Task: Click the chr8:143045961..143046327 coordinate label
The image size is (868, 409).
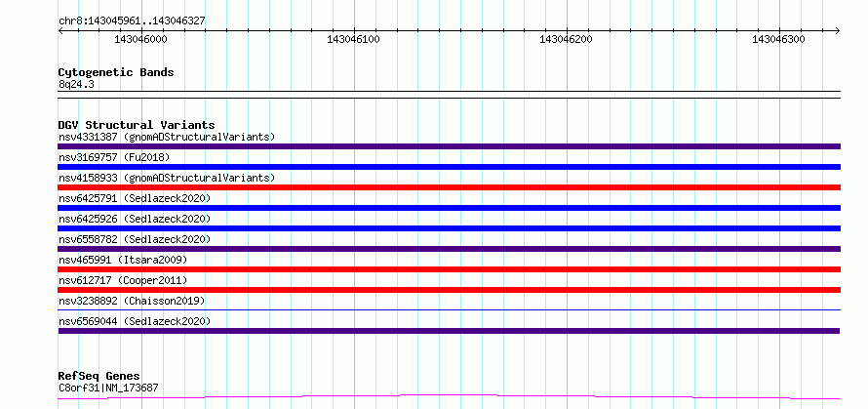Action: [132, 20]
